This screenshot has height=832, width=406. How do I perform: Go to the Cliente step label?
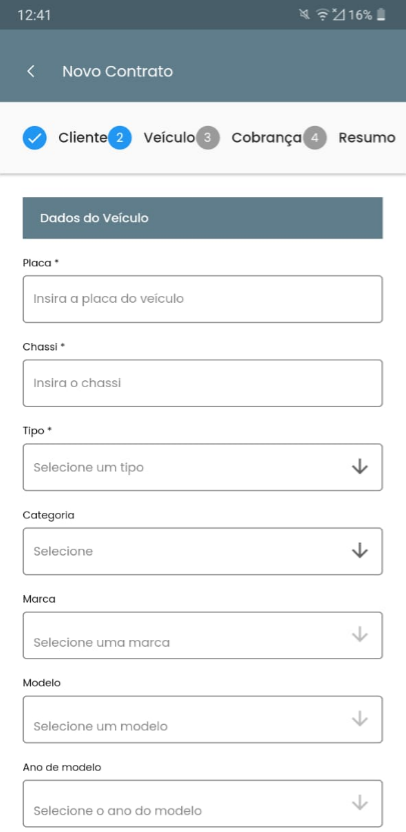coord(83,138)
